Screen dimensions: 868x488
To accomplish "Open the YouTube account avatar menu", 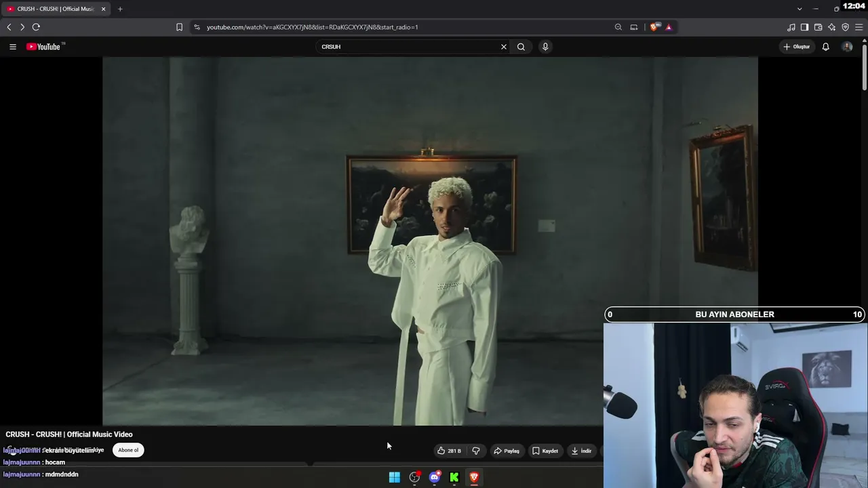I will [847, 47].
